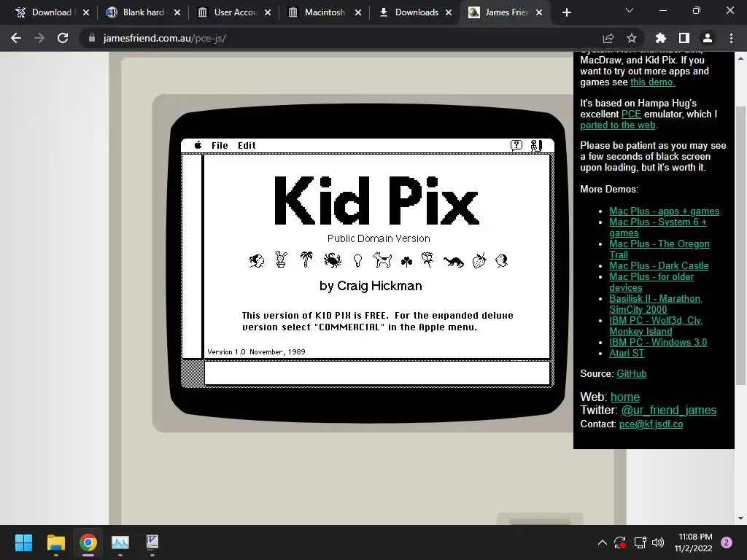Open Chrome's three-dot menu

731,38
